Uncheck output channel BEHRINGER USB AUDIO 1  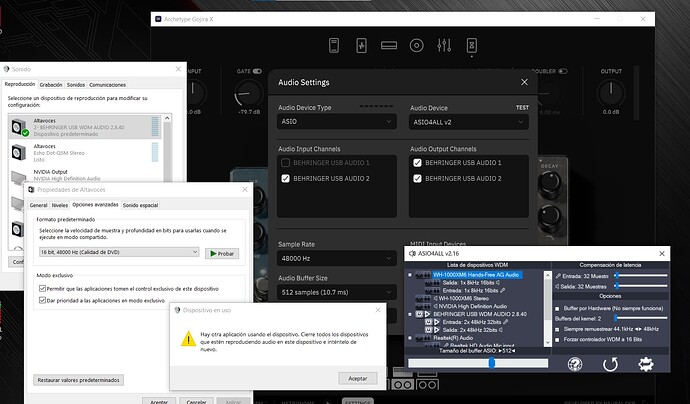coord(417,163)
